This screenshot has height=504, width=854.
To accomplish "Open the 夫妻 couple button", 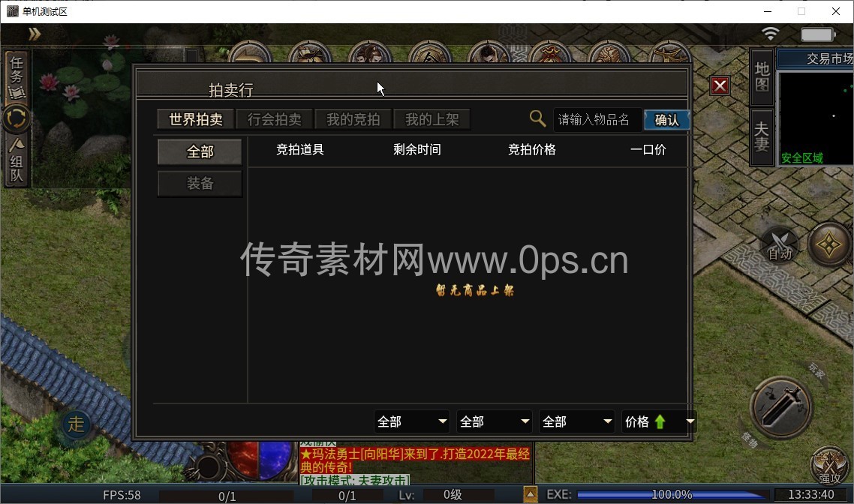I will (x=762, y=136).
